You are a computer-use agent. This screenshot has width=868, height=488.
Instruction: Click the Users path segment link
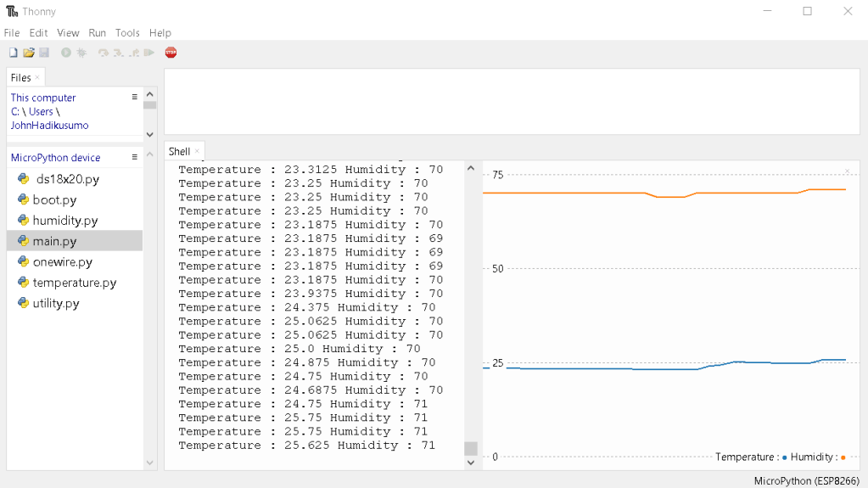[x=41, y=111]
